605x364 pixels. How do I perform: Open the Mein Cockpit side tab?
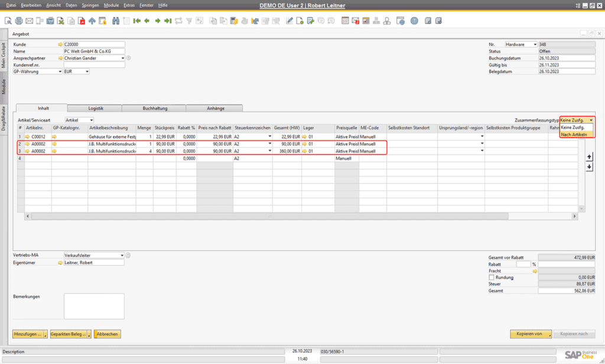coord(4,55)
